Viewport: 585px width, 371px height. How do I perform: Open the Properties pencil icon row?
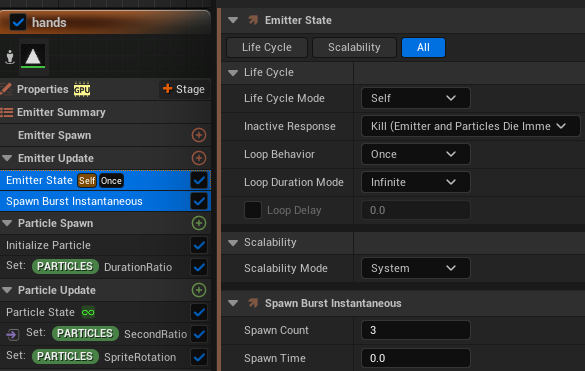coord(6,89)
